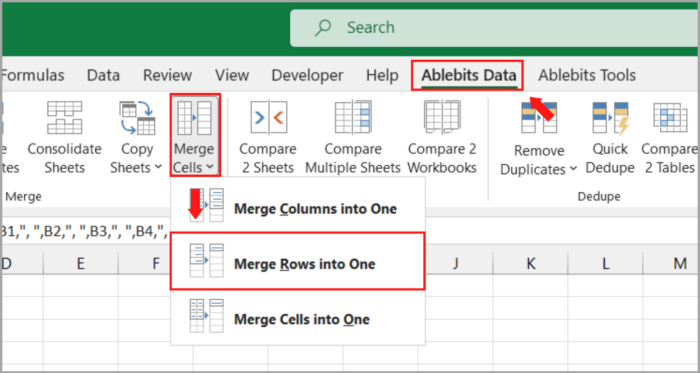Switch to the Ablebits Data tab
This screenshot has height=373, width=700.
(468, 75)
